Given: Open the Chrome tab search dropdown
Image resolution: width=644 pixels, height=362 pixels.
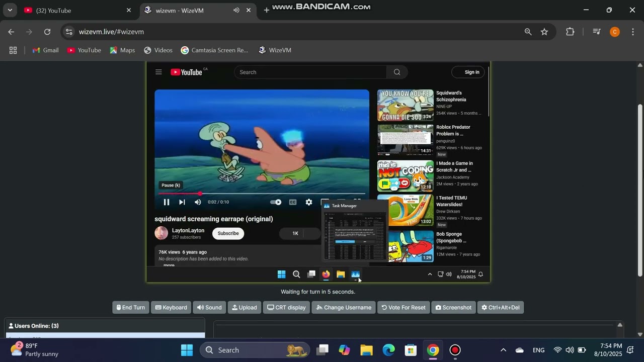Looking at the screenshot, I should click(x=10, y=11).
